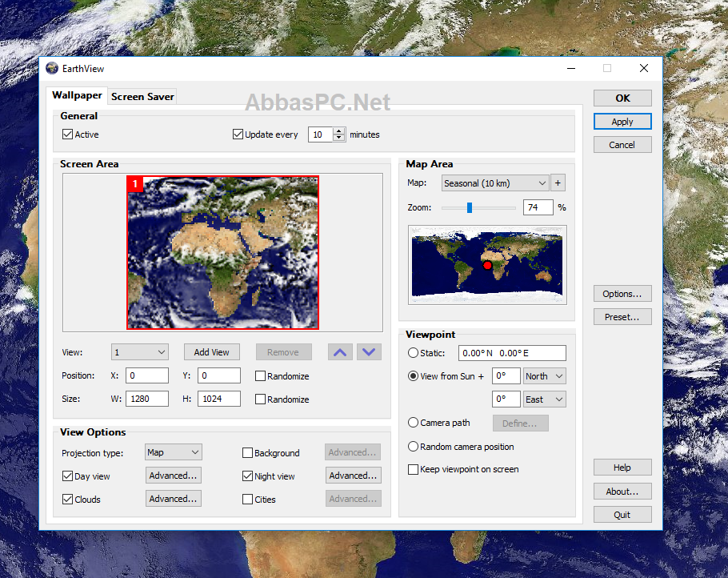Image resolution: width=728 pixels, height=578 pixels.
Task: Move view down with the down arrow button
Action: click(x=369, y=352)
